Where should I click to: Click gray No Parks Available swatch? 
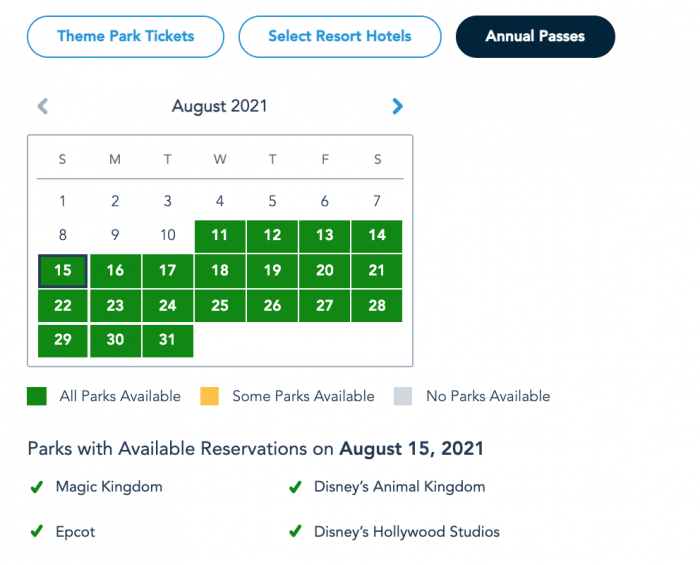(403, 396)
